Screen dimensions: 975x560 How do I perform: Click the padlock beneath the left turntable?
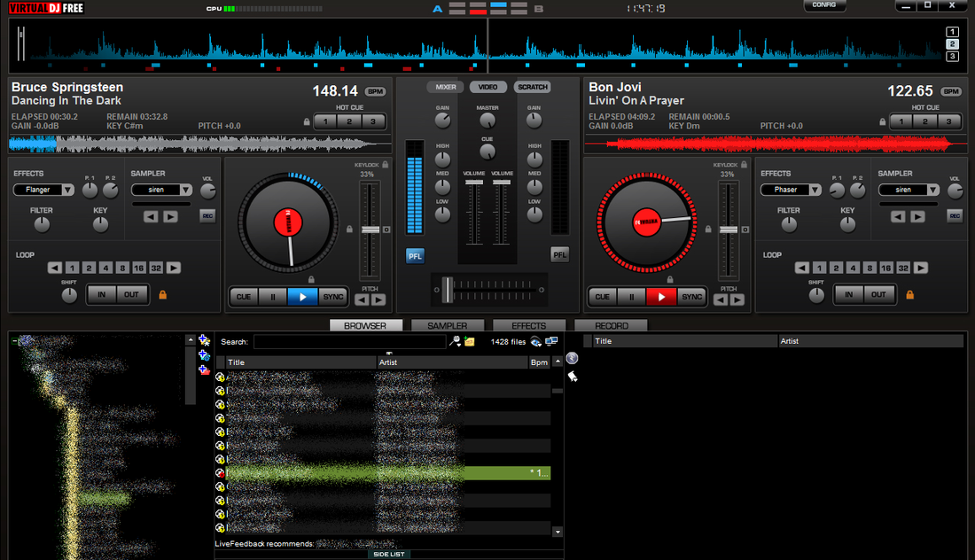click(311, 280)
